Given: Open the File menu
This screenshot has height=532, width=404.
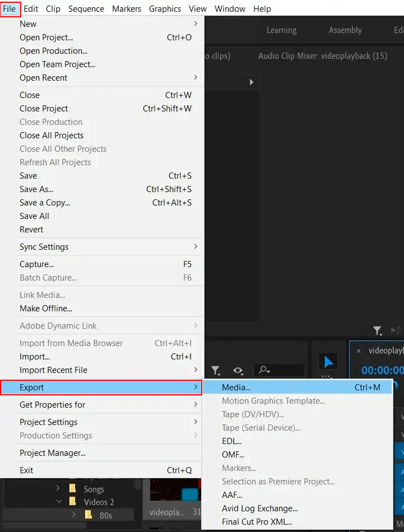Looking at the screenshot, I should tap(10, 9).
